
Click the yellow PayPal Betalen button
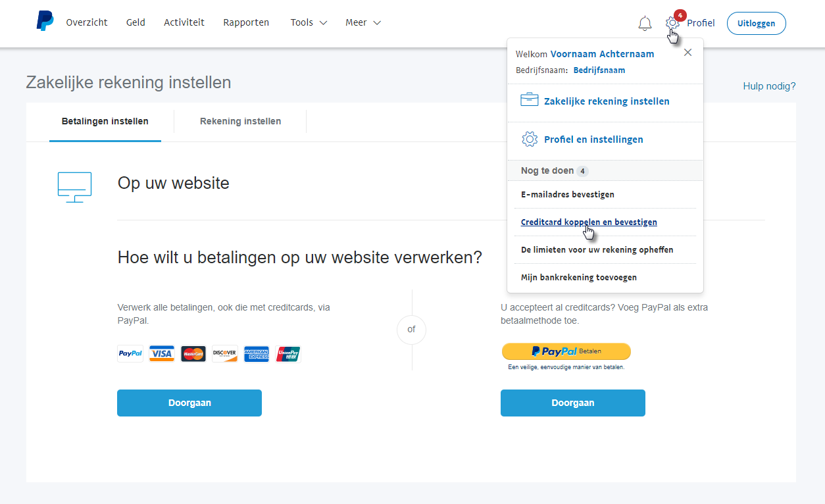pyautogui.click(x=566, y=351)
